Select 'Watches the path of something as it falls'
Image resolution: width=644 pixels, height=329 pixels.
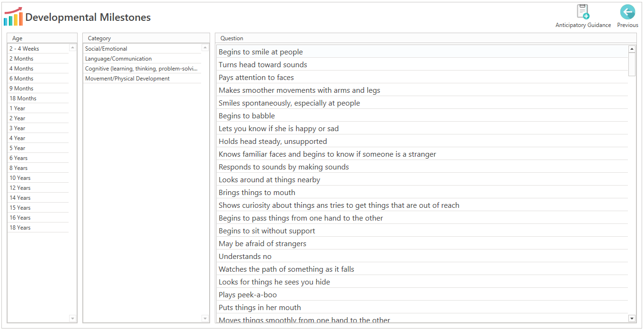(423, 269)
